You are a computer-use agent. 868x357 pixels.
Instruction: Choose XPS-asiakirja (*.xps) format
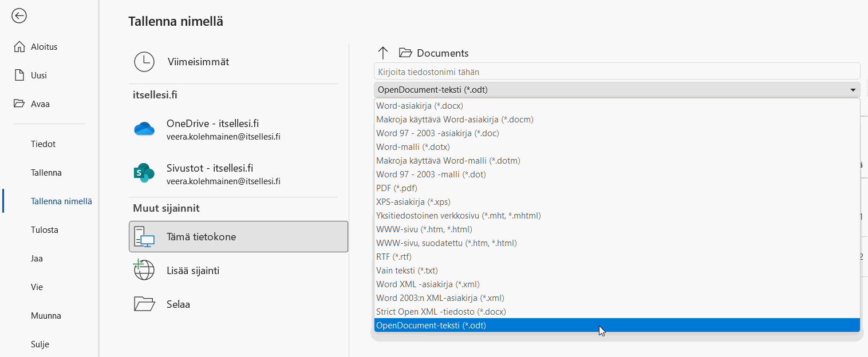[617, 202]
